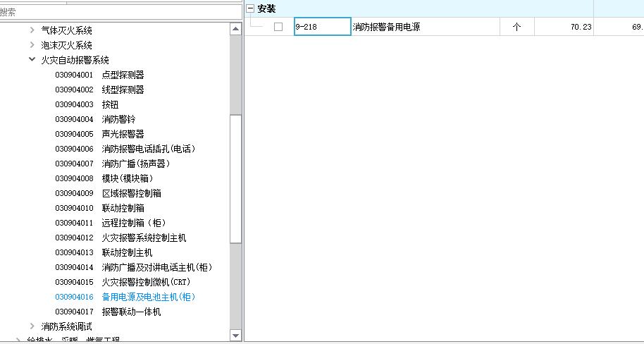
Task: Expand the 泡沫灭火系统 tree node
Action: point(32,45)
